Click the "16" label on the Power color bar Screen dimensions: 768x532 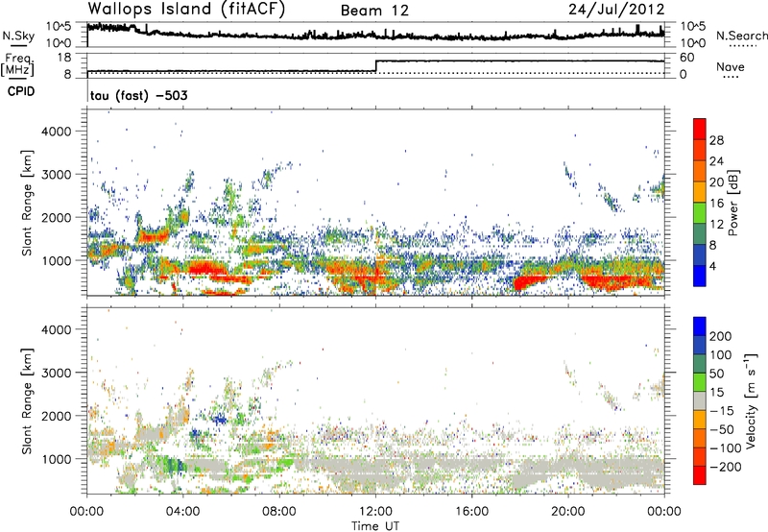[716, 204]
